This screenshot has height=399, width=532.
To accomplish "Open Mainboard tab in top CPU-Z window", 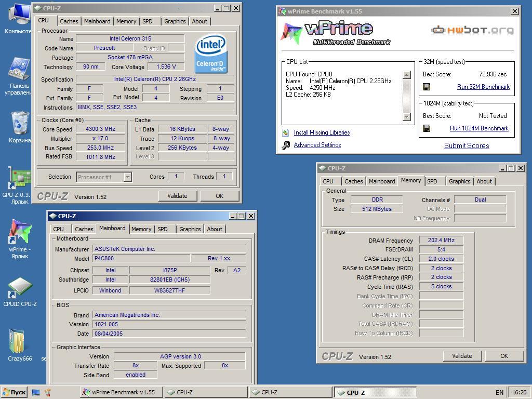I will tap(97, 21).
